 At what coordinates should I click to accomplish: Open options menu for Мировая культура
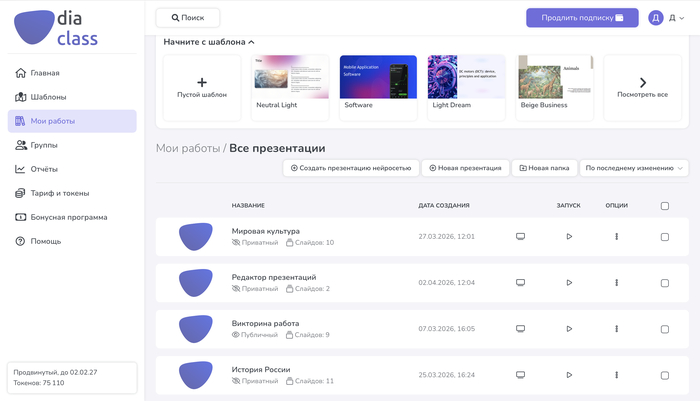(617, 237)
